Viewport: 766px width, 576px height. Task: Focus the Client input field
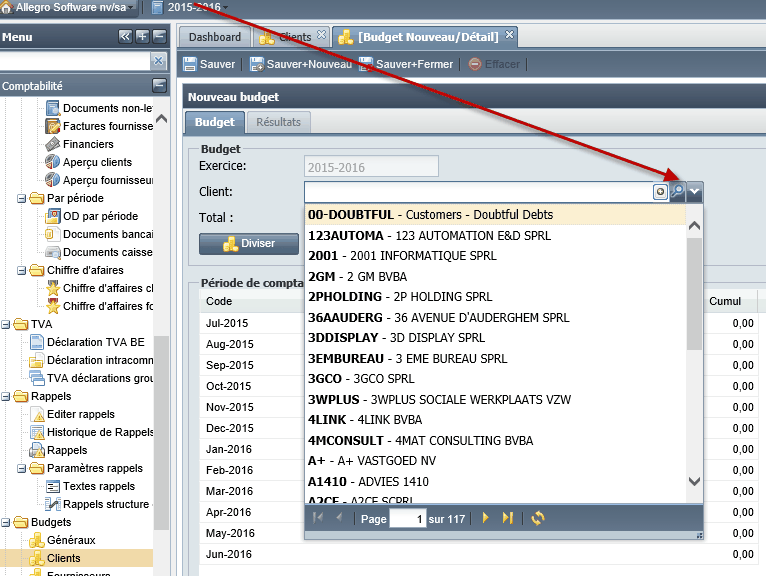[x=478, y=192]
